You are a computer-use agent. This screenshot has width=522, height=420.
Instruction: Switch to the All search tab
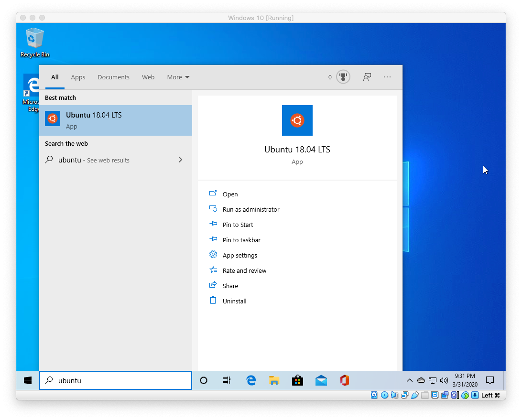(55, 77)
